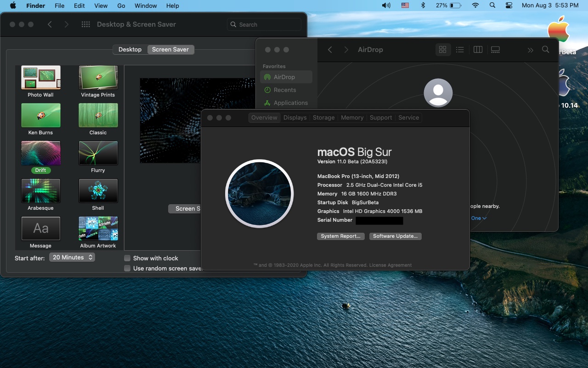Click the Screen Saver Options button
The image size is (588, 368).
(x=185, y=208)
